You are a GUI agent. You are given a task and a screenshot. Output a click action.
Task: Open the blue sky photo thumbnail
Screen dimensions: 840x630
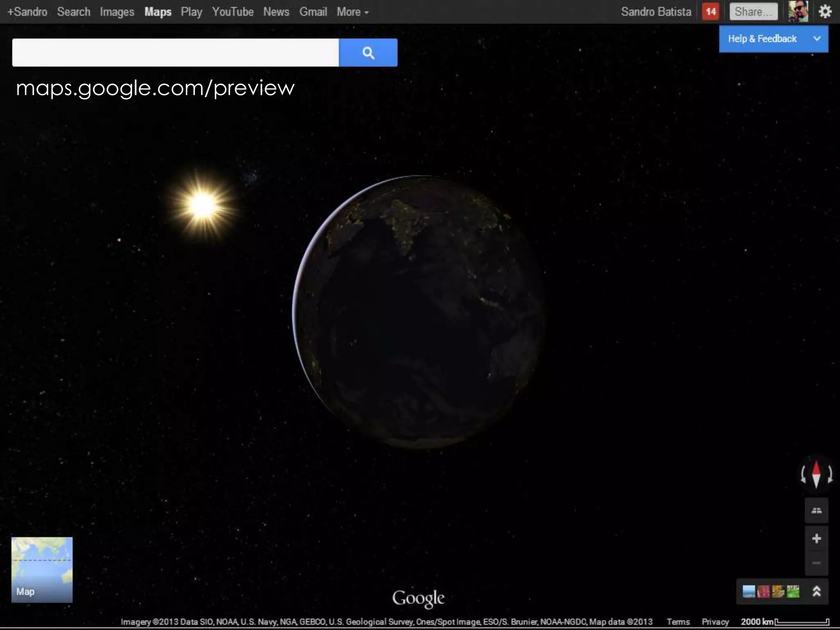click(749, 591)
